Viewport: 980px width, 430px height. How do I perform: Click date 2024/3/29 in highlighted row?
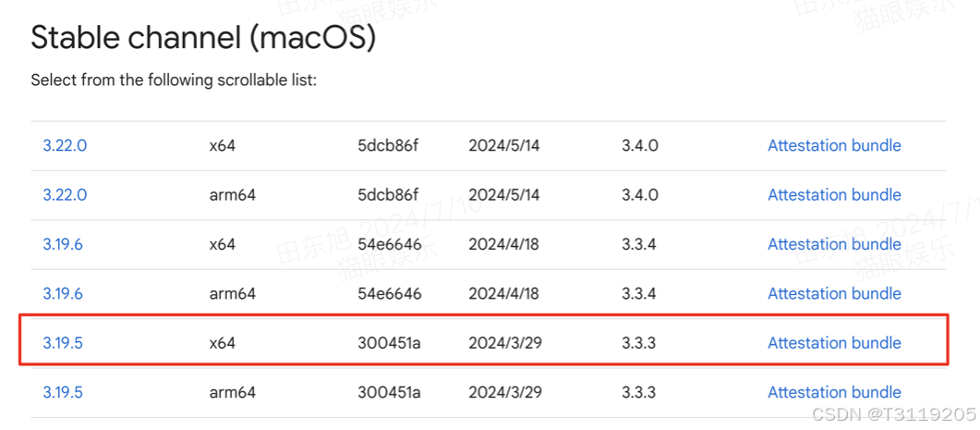pos(504,343)
